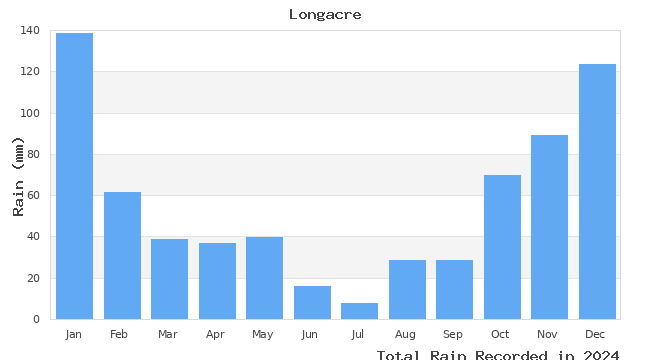Screen dimensions: 650x360
Task: Click the 'Jan' axis label
Action: tap(73, 334)
